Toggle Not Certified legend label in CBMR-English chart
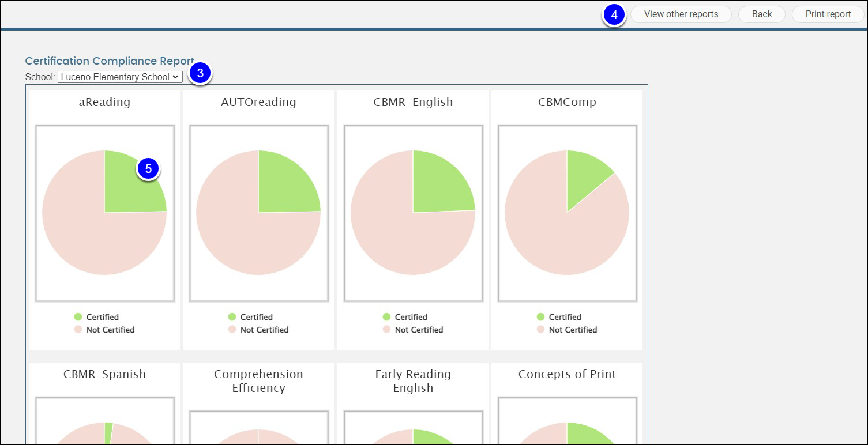 tap(419, 330)
